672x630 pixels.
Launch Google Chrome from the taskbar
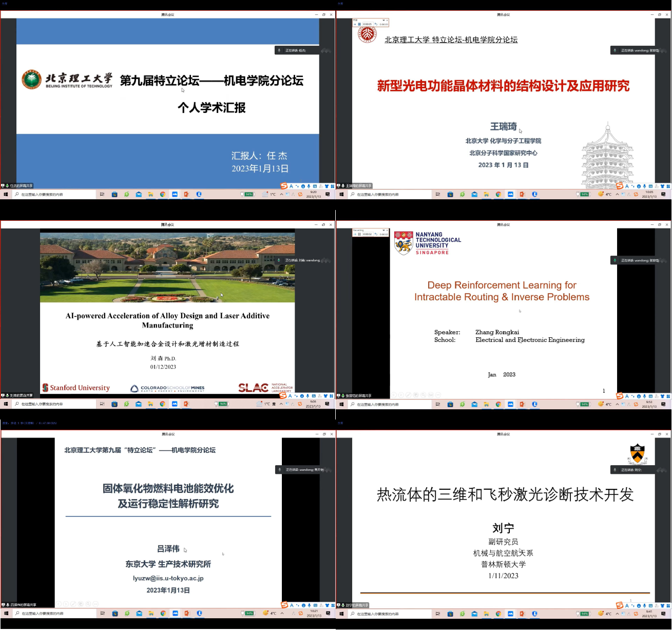pyautogui.click(x=163, y=194)
